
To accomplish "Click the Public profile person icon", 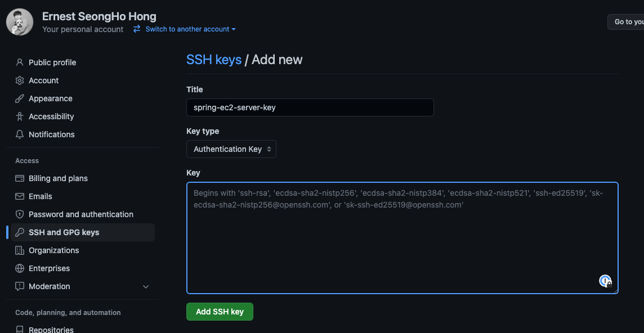I will [19, 62].
